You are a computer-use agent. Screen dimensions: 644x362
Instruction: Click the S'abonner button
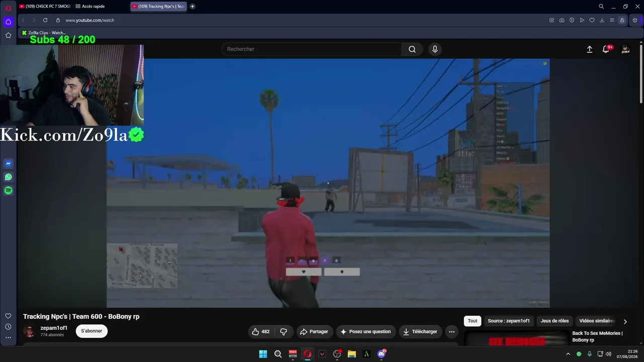click(x=92, y=331)
